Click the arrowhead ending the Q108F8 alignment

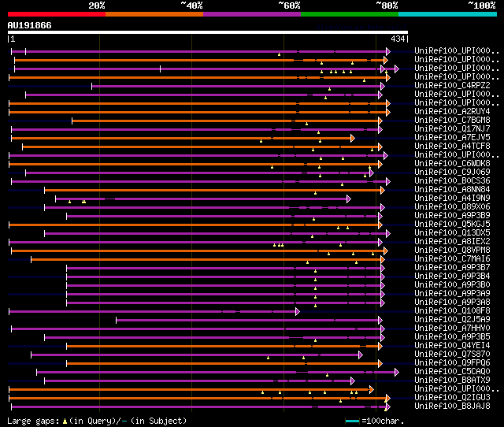click(298, 311)
